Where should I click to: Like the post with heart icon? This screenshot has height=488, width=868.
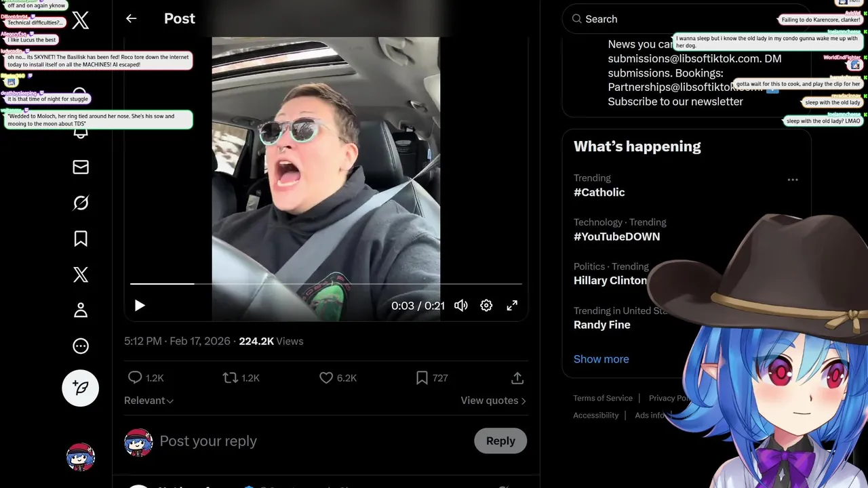tap(326, 378)
